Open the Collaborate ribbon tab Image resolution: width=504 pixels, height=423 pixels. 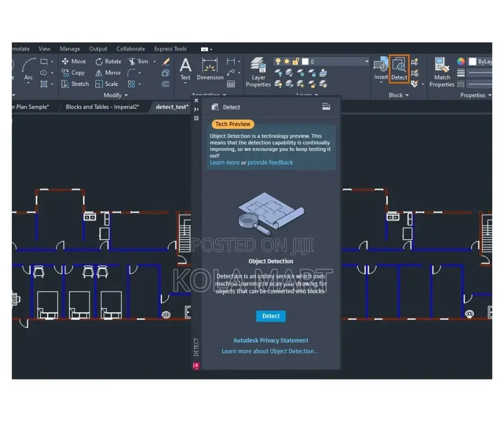(x=130, y=49)
